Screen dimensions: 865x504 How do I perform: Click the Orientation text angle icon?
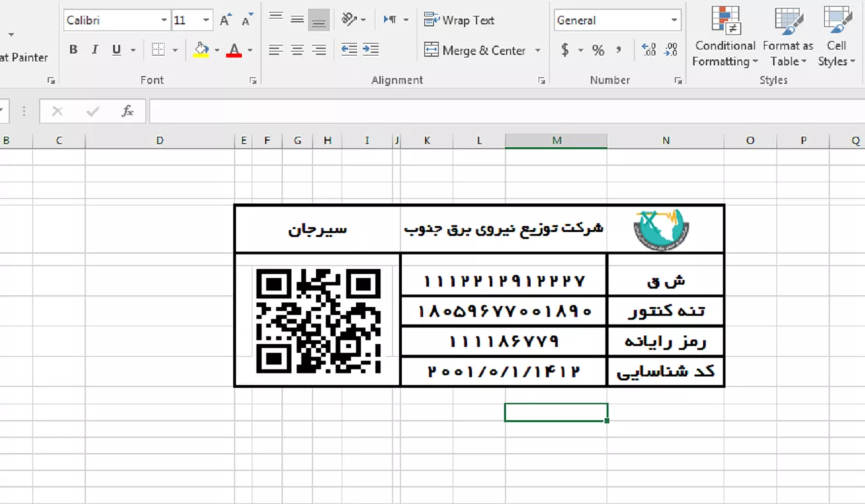point(350,20)
